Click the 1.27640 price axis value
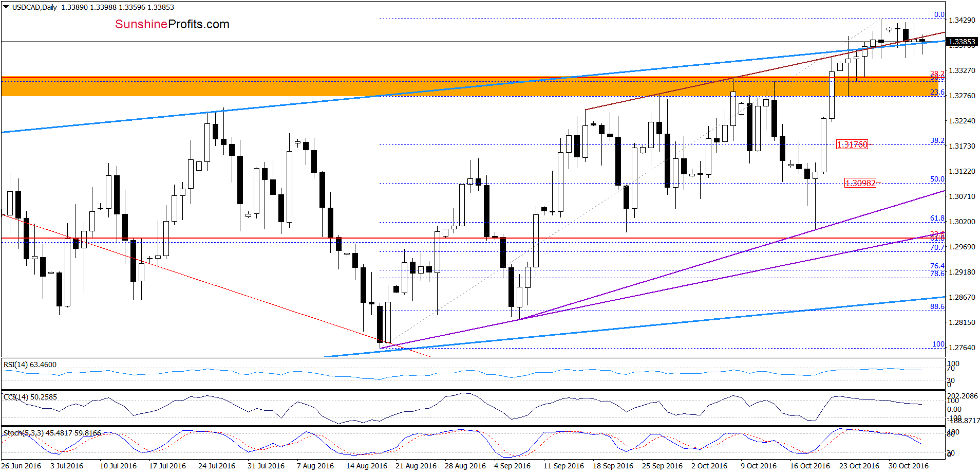980x473 pixels. (x=962, y=348)
